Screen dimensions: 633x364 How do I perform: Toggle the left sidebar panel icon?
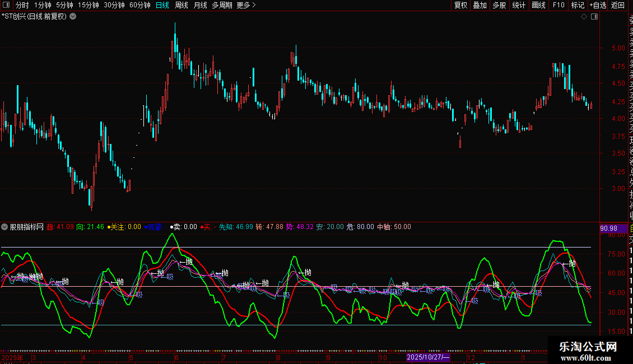click(6, 6)
